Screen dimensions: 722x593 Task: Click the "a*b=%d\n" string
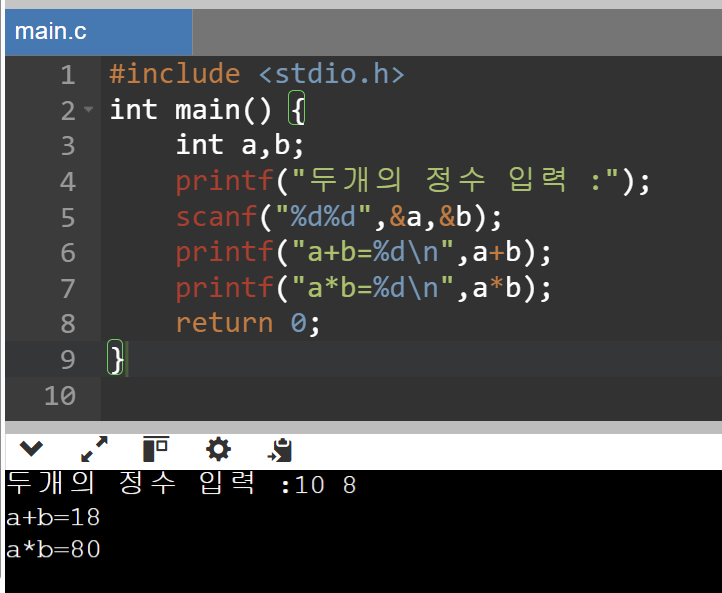tap(373, 288)
